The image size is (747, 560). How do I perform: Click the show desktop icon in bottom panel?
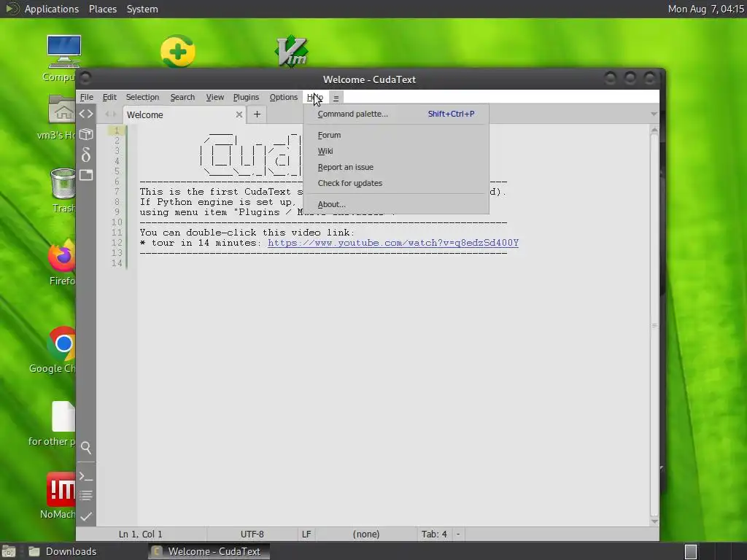click(9, 551)
